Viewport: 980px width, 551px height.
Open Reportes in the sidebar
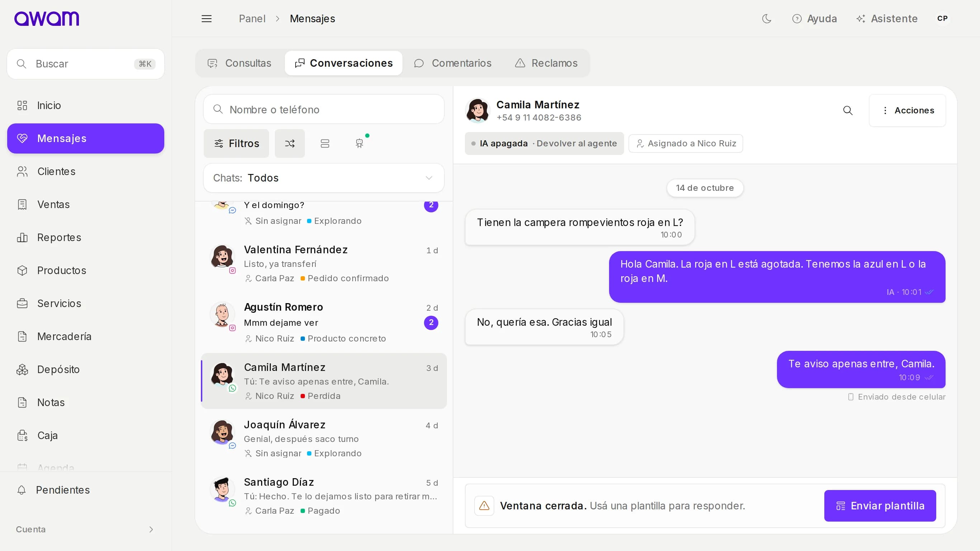click(x=86, y=237)
